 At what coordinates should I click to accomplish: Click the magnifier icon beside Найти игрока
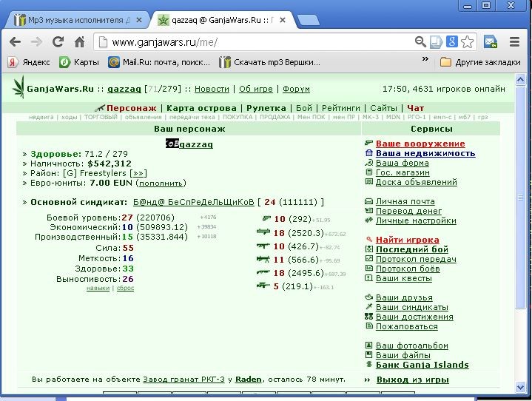[x=369, y=240]
